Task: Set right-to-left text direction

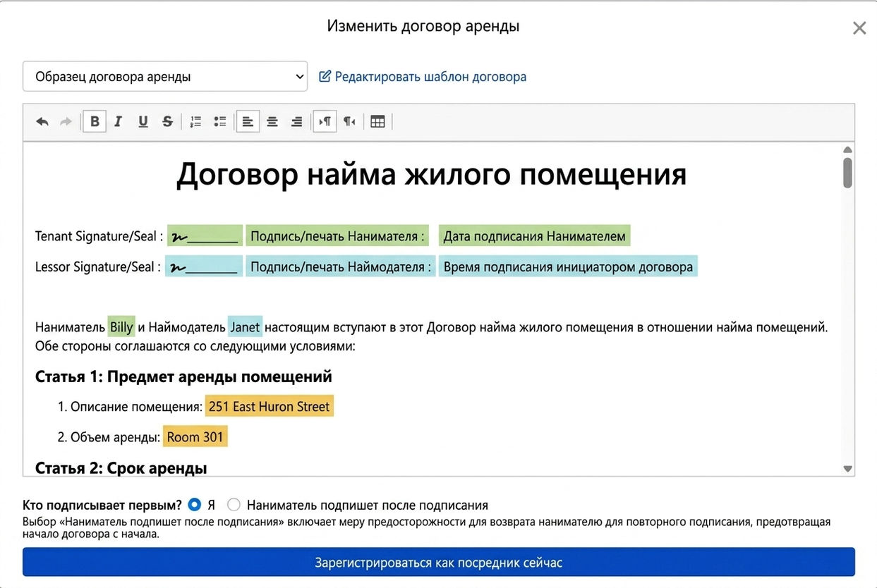Action: [349, 122]
